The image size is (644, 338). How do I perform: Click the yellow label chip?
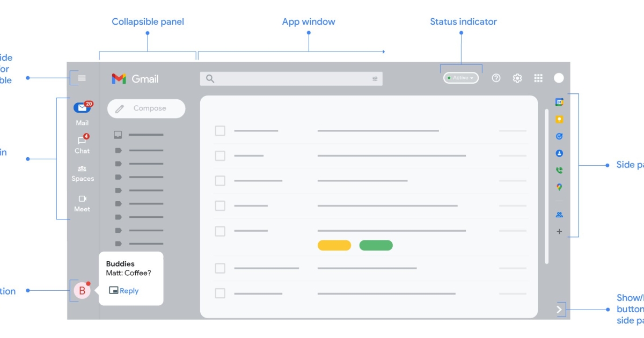(334, 245)
